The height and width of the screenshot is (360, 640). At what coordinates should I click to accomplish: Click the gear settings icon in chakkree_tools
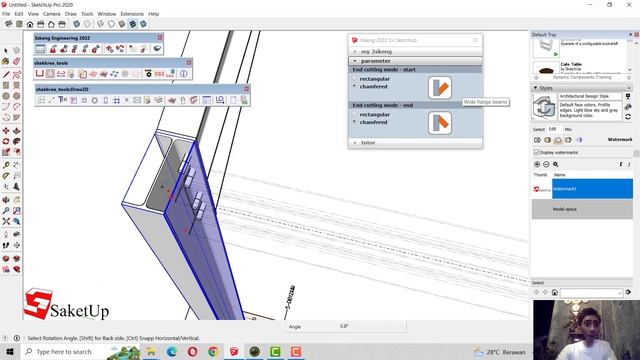[x=148, y=74]
